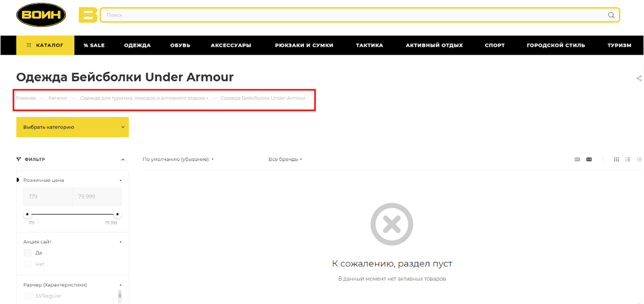The width and height of the screenshot is (644, 304).
Task: Select the list view icon
Action: point(628,159)
